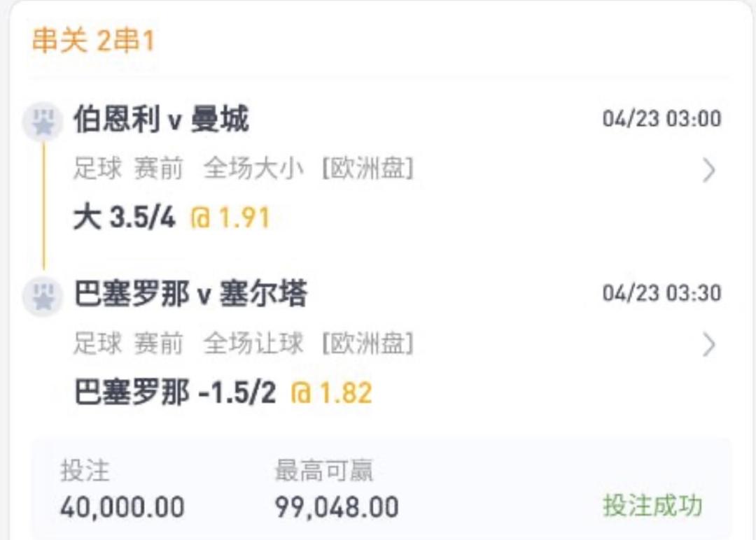Click the 投注成功 status label
This screenshot has width=756, height=540.
(652, 506)
